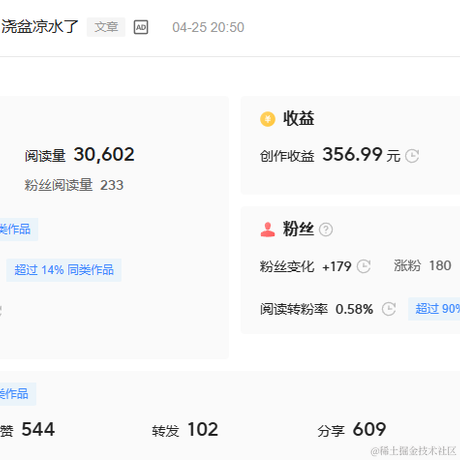Click the clock icon next to +179
This screenshot has width=460, height=460.
pyautogui.click(x=364, y=266)
